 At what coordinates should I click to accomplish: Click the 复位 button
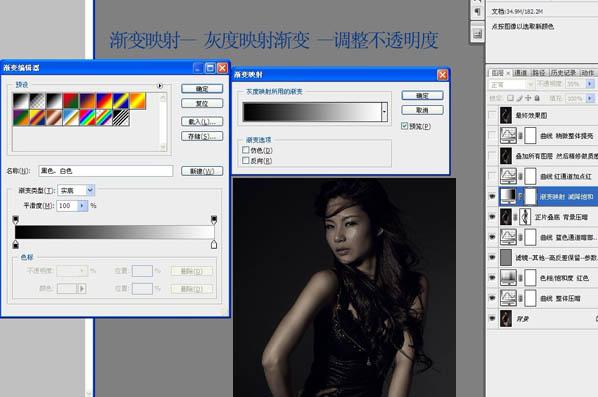(202, 103)
